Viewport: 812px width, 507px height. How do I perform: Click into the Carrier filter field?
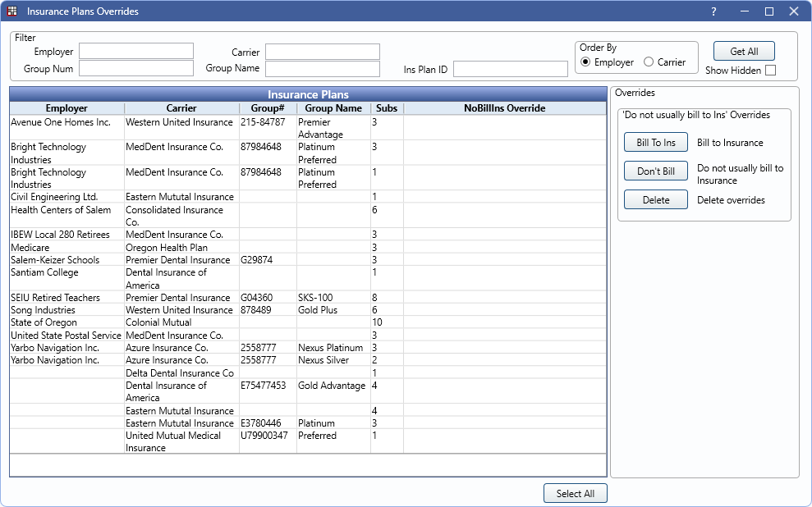322,52
